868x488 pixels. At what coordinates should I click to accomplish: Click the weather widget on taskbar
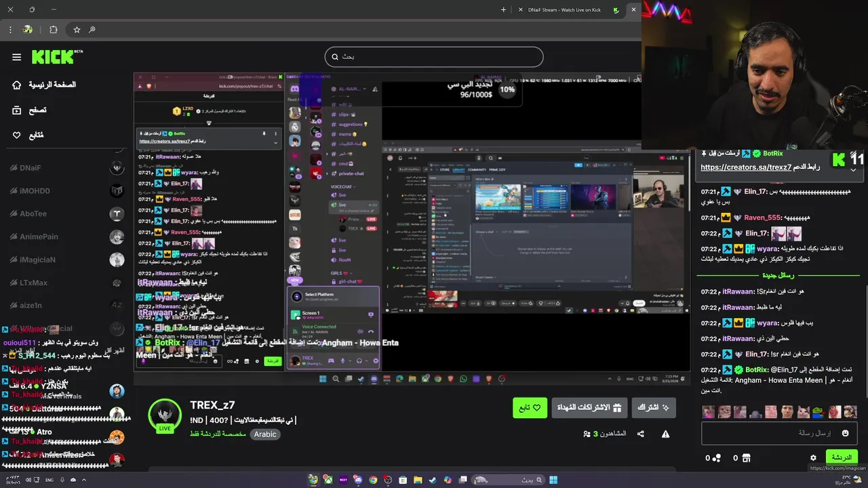[848, 480]
